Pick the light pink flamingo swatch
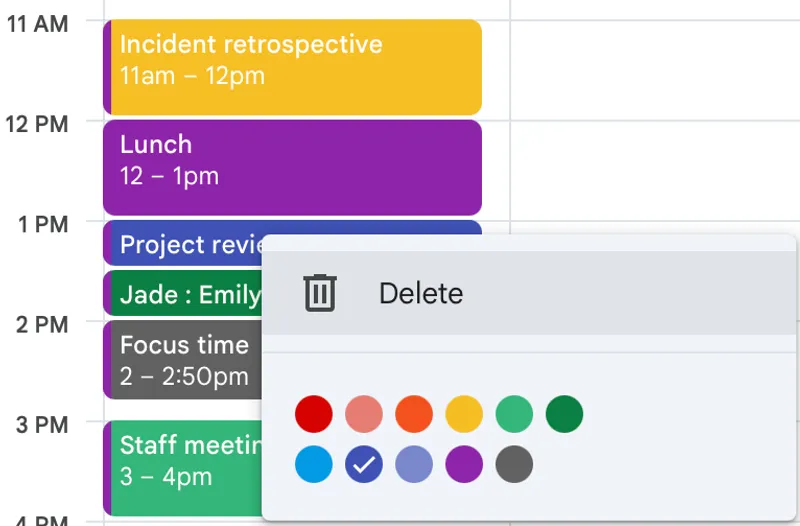 (x=364, y=414)
